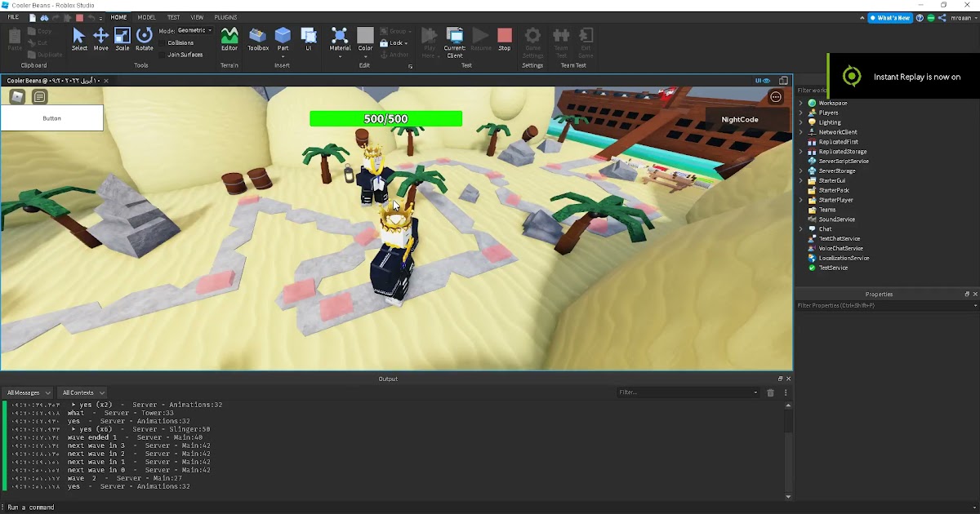Expand the Workspace node in Explorer

[x=801, y=103]
